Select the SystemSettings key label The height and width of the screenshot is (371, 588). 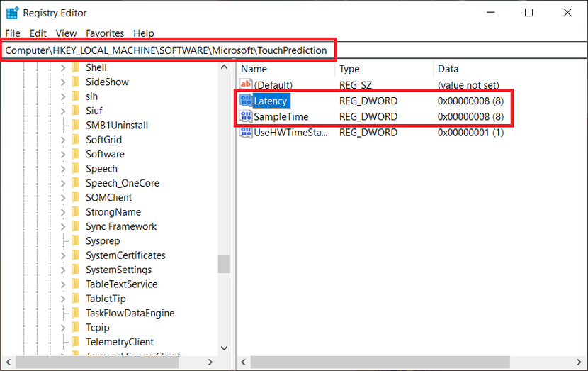pyautogui.click(x=118, y=270)
